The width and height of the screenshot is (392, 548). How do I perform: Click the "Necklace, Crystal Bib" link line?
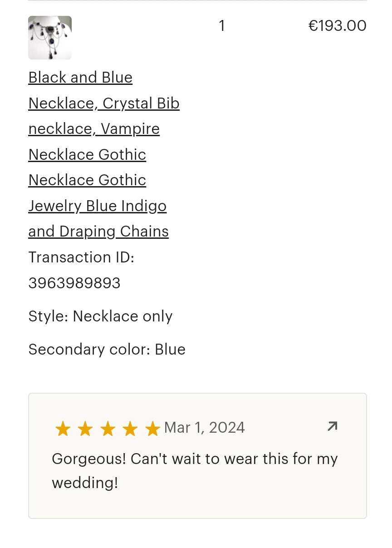tap(104, 104)
